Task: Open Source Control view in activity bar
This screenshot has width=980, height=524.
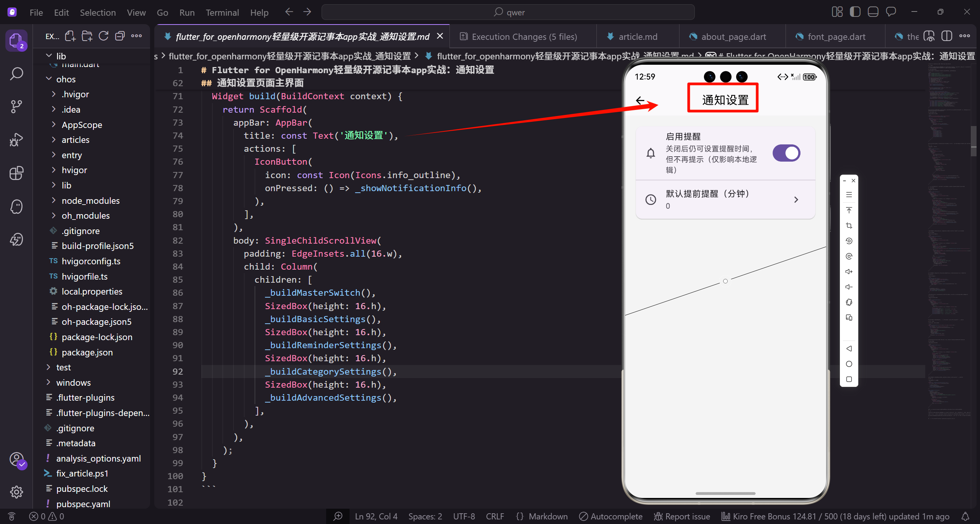Action: point(16,106)
